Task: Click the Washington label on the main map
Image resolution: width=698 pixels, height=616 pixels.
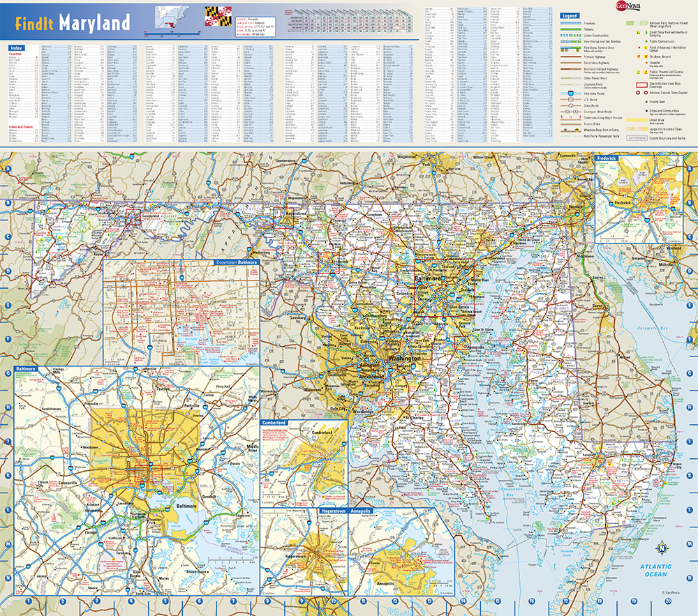Action: click(404, 358)
